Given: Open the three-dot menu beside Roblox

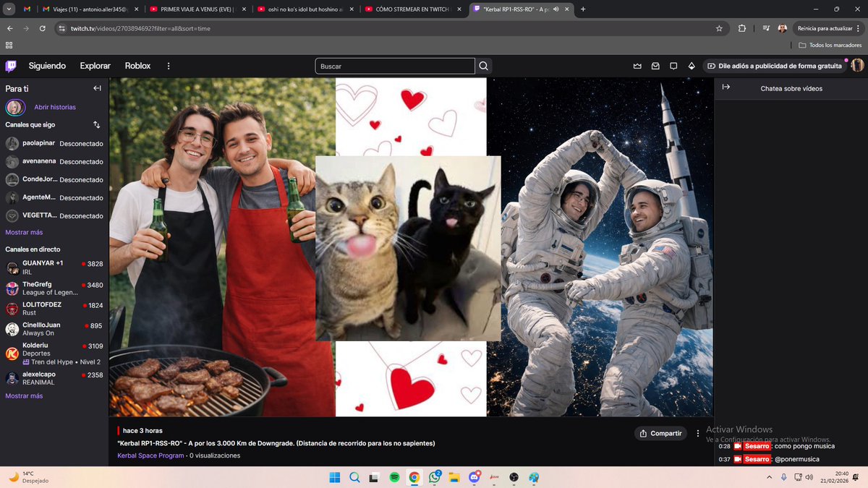Looking at the screenshot, I should tap(169, 66).
